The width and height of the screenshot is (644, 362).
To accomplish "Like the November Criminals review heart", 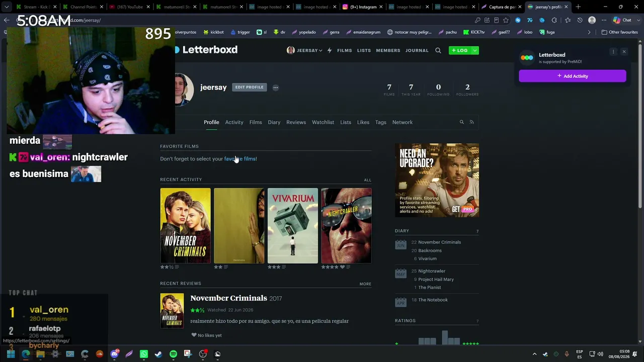I will (194, 335).
